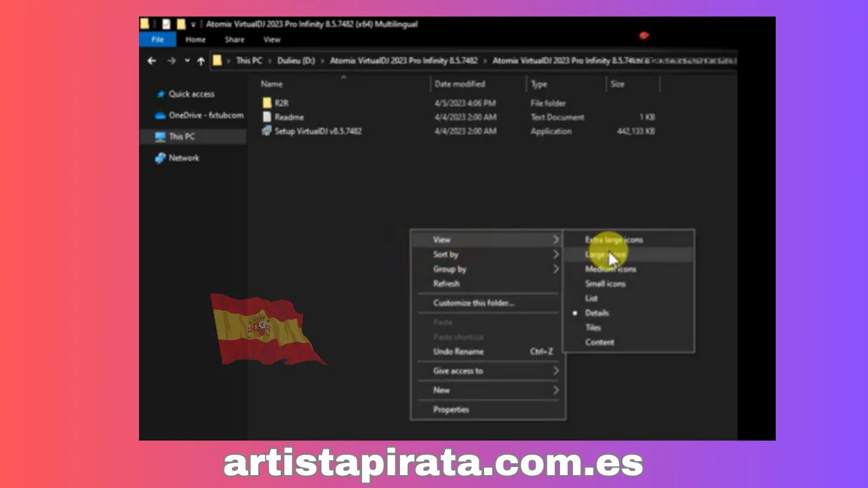868x488 pixels.
Task: Click first Atomix VirtualDJ breadcrumb segment
Action: pos(404,61)
